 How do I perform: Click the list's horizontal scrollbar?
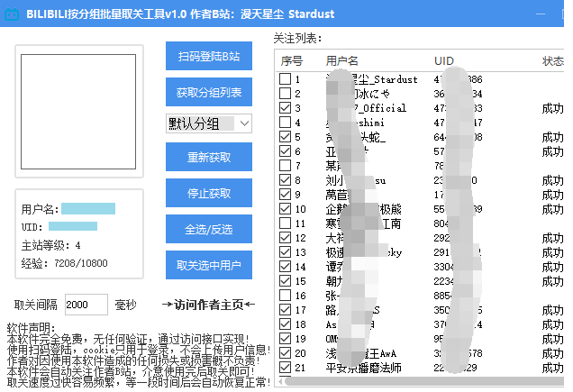423,382
